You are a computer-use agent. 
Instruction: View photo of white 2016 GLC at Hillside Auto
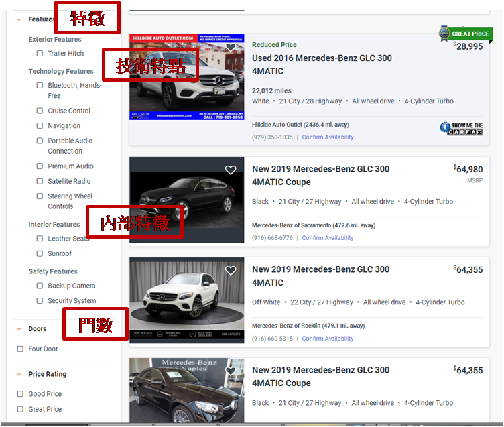pyautogui.click(x=187, y=77)
